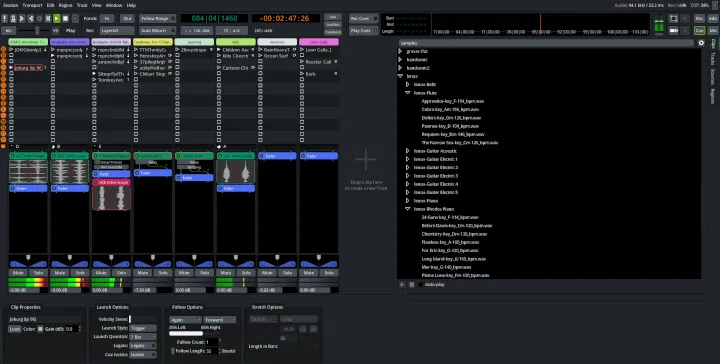The width and height of the screenshot is (720, 364).
Task: Open the Region menu
Action: click(65, 5)
